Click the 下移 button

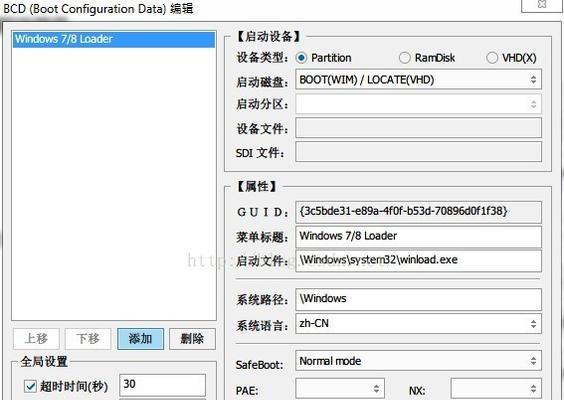[x=88, y=339]
